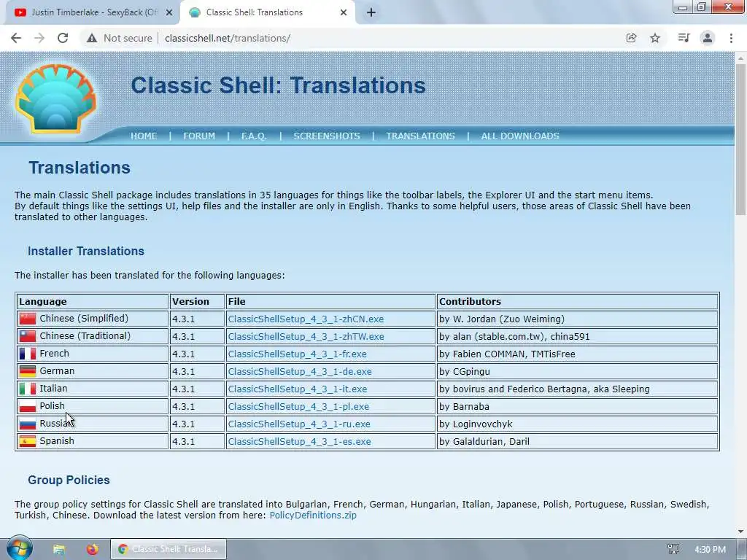Click the 4:30 PM taskbar clock
747x560 pixels.
(710, 550)
